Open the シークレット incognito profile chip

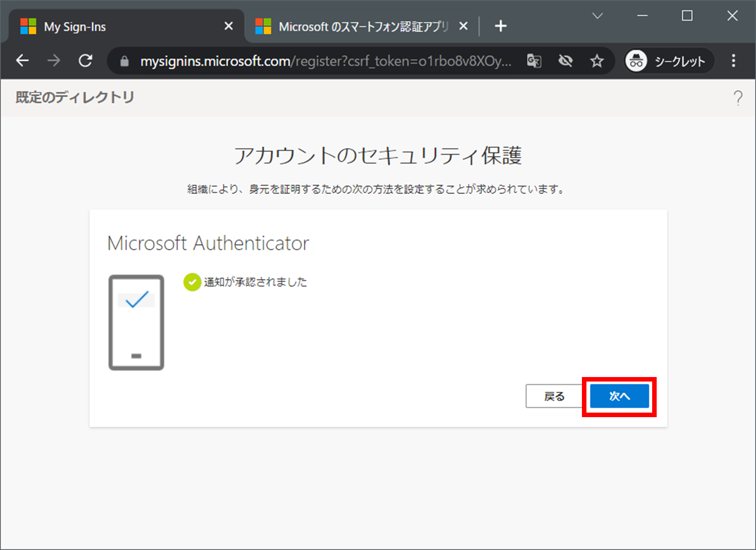[x=669, y=61]
